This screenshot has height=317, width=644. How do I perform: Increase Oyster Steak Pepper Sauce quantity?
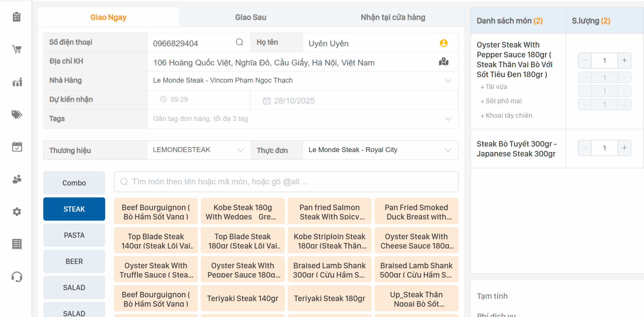pos(624,60)
